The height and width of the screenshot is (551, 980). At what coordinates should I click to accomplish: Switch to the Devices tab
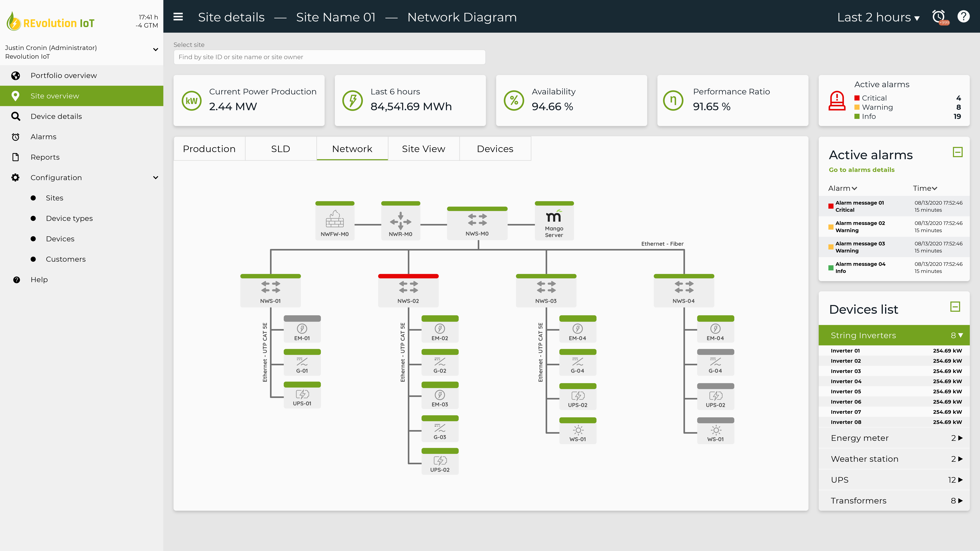click(495, 149)
